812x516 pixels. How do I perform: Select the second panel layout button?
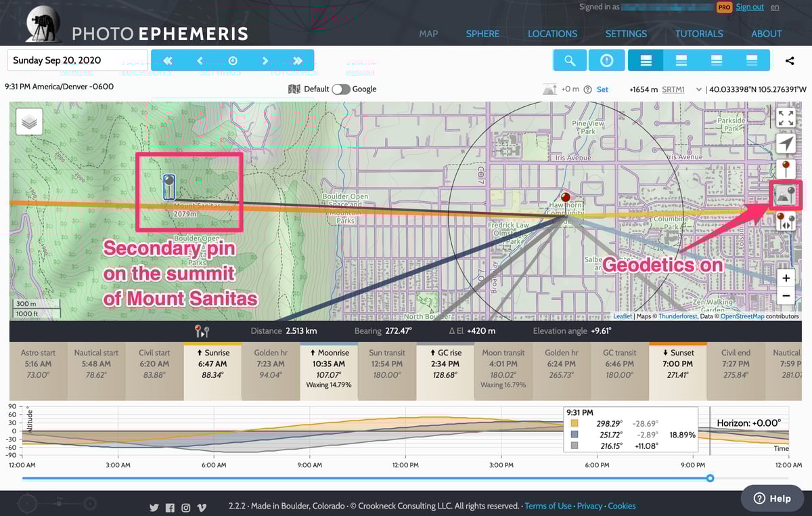681,60
